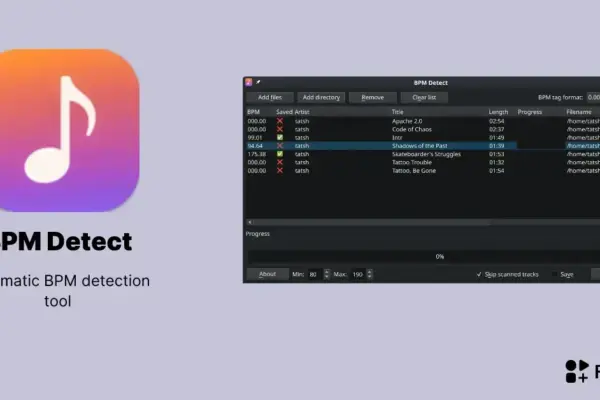Click the 01:49 length value
This screenshot has width=600, height=400.
pos(496,137)
